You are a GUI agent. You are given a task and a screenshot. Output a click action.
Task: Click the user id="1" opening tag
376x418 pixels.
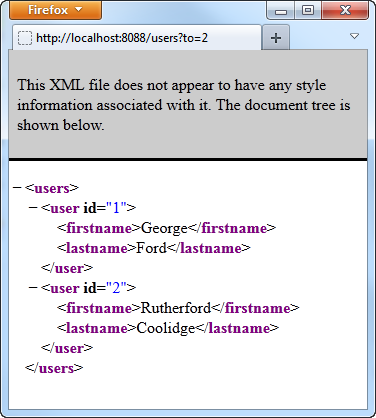(x=88, y=208)
